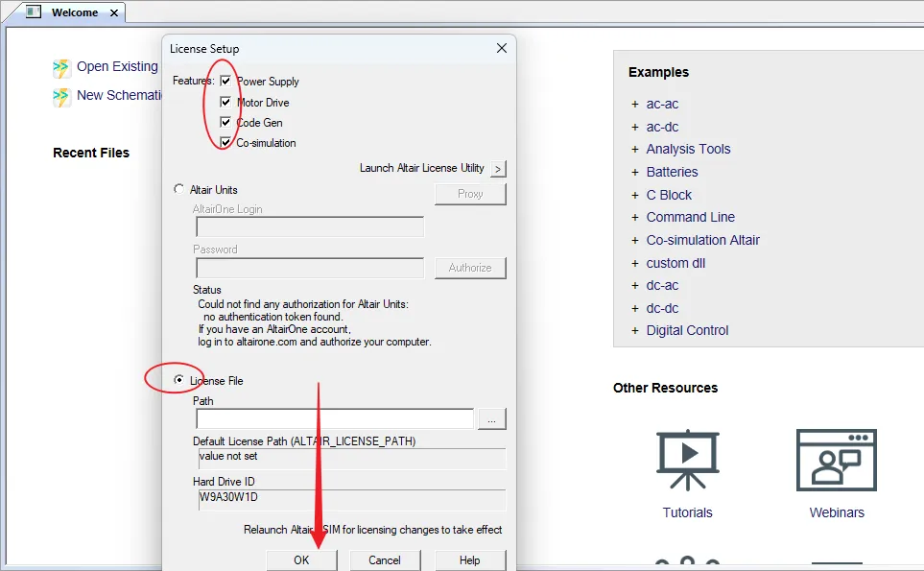Image resolution: width=924 pixels, height=571 pixels.
Task: Click the license Path input field
Action: (x=335, y=419)
